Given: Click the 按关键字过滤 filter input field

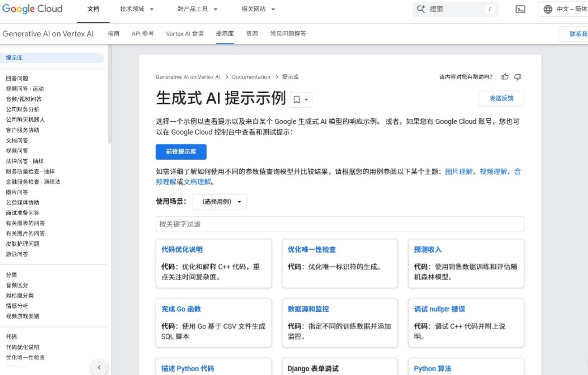Looking at the screenshot, I should pyautogui.click(x=340, y=224).
